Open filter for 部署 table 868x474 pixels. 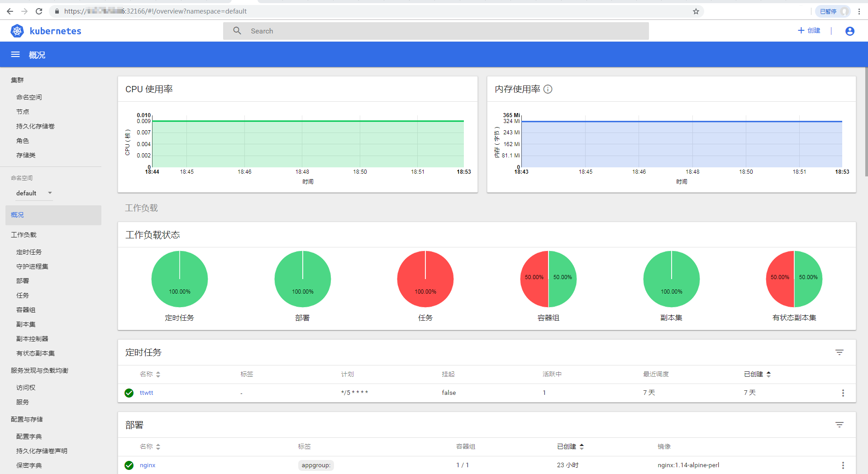(839, 425)
